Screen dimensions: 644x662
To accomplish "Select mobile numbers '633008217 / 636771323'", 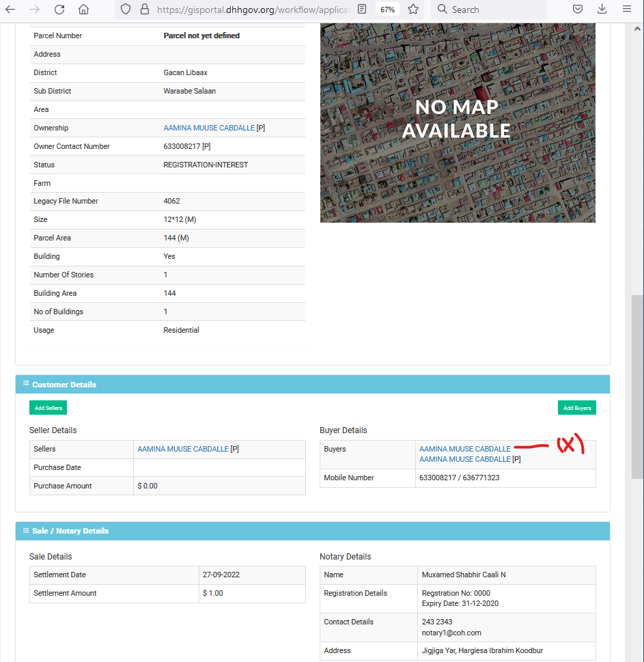I will pos(459,478).
